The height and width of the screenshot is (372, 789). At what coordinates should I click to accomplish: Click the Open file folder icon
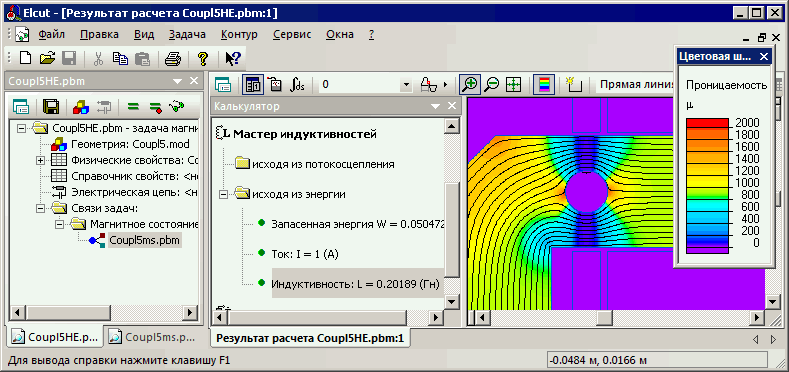[47, 58]
